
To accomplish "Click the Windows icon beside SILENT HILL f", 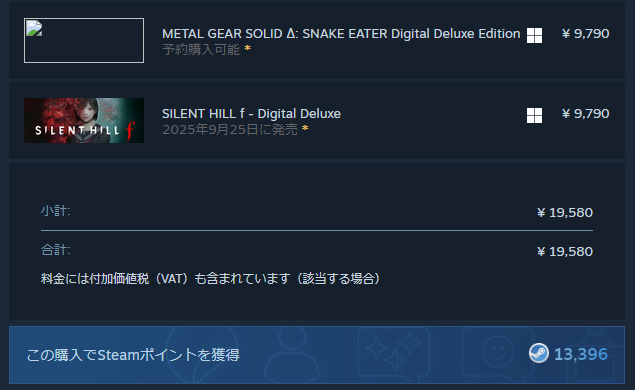I will [534, 115].
